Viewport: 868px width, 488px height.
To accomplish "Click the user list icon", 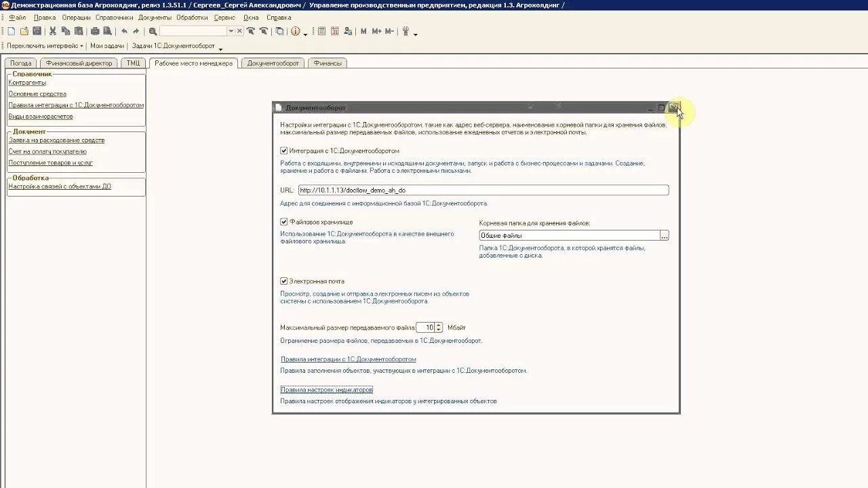I will pos(348,31).
